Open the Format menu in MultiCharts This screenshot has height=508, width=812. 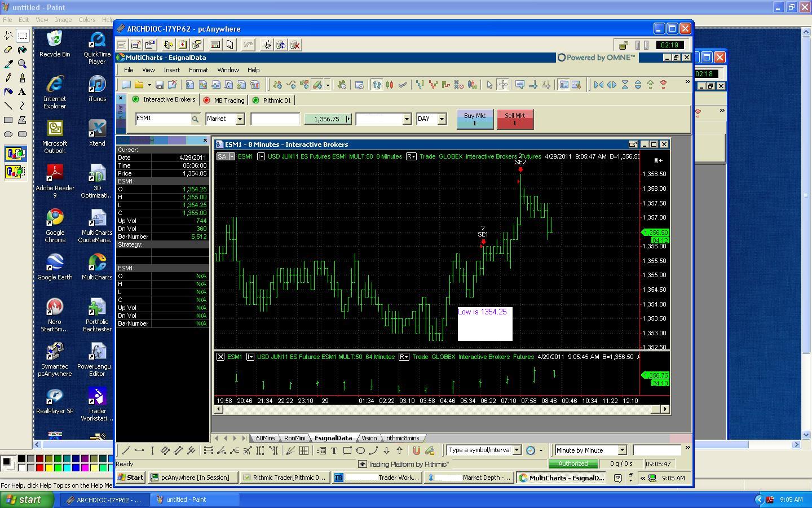click(198, 70)
